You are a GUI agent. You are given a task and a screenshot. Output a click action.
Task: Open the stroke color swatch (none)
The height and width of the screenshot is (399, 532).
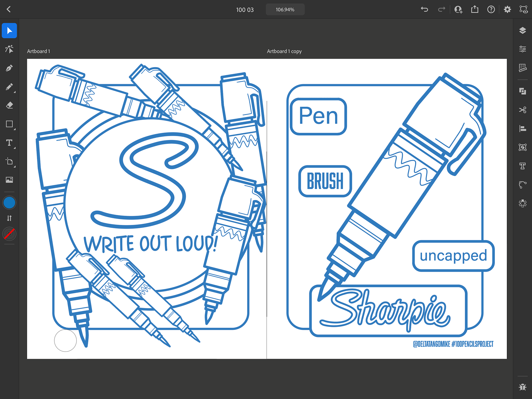pyautogui.click(x=9, y=234)
